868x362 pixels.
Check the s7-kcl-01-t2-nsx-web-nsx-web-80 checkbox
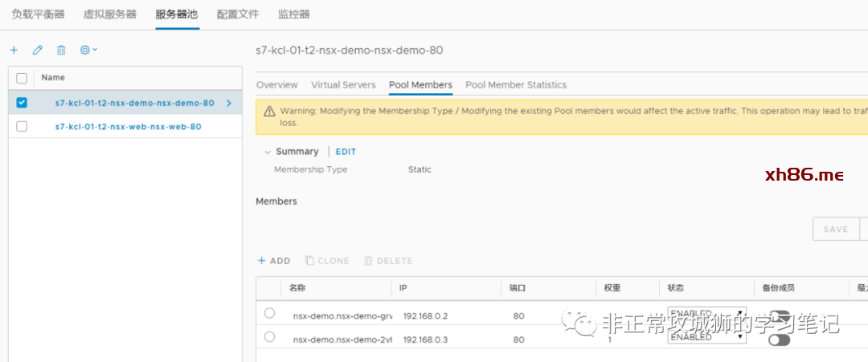(x=22, y=127)
